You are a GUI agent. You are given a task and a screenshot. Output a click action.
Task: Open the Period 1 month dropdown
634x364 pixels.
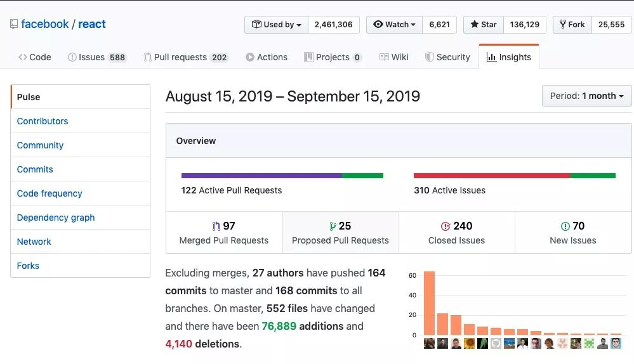point(586,96)
